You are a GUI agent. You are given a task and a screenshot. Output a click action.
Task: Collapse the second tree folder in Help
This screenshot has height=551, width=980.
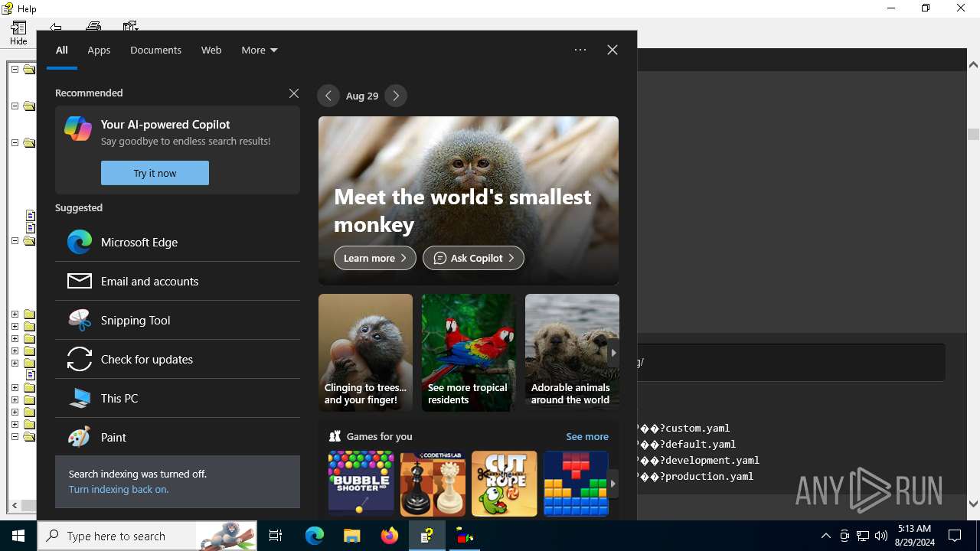(x=15, y=106)
